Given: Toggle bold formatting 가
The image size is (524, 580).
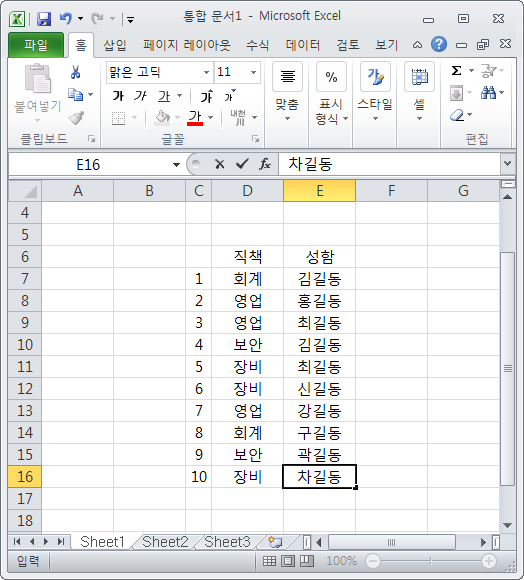Looking at the screenshot, I should pos(118,96).
